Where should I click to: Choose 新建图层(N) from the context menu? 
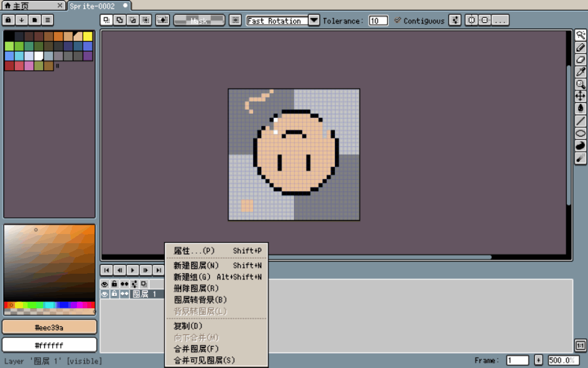click(x=196, y=266)
